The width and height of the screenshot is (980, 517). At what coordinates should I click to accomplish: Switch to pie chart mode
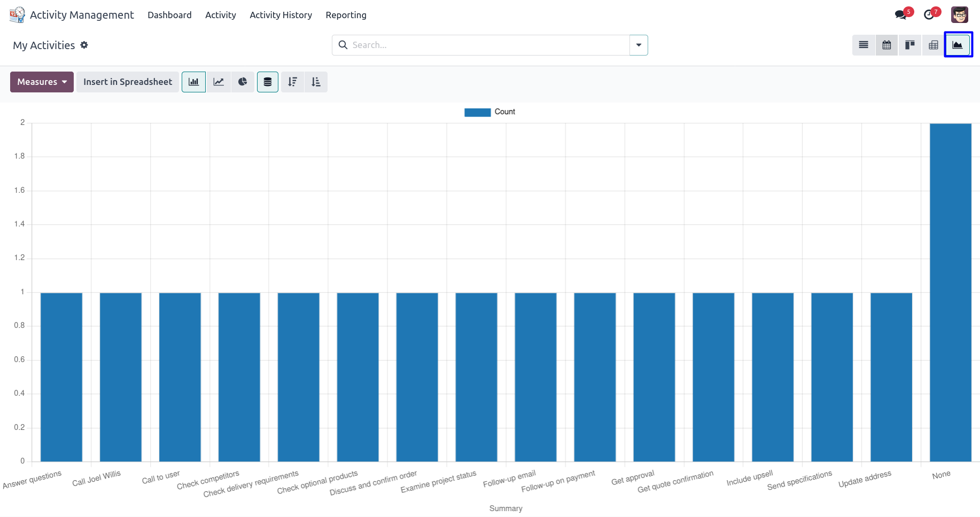243,82
